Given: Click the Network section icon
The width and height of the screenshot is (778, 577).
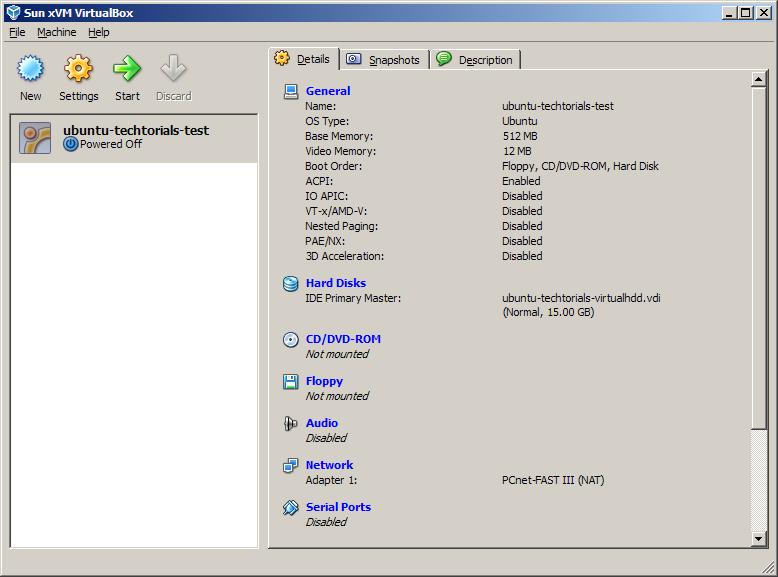Looking at the screenshot, I should coord(291,465).
